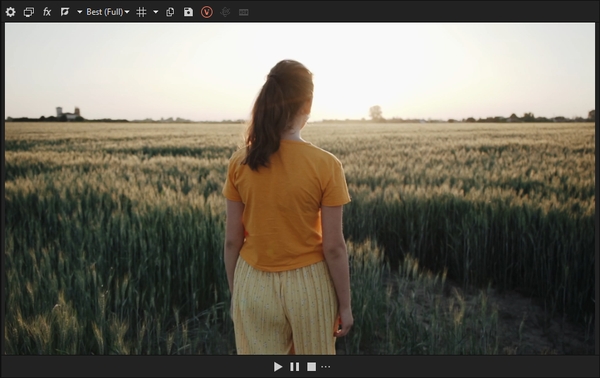Click the dimmed motion tracking icon
Screen dimensions: 600x378
(x=225, y=12)
